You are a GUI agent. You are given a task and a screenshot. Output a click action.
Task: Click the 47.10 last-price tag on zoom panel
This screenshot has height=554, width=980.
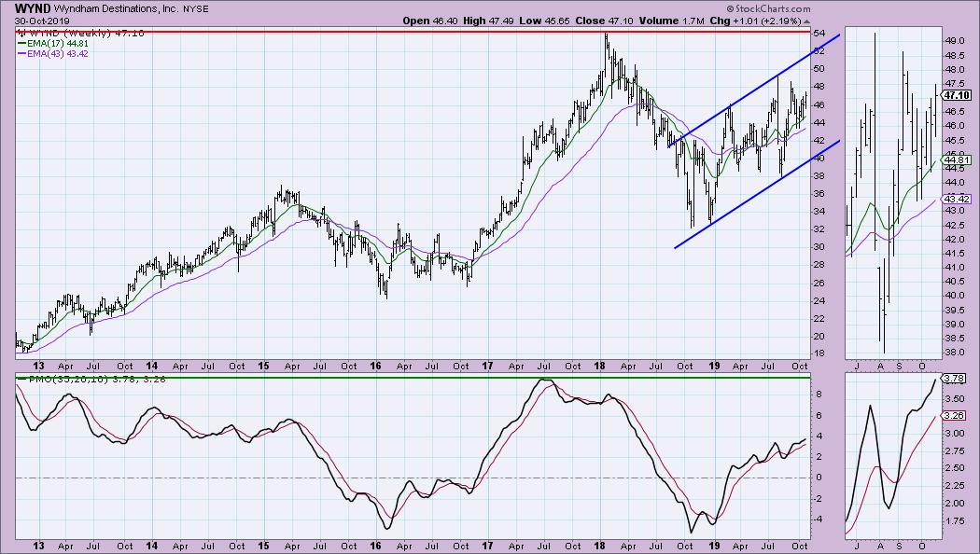[957, 95]
